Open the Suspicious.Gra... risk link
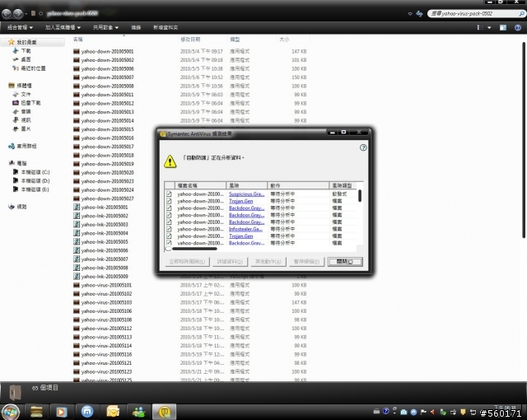Screen dimensions: 527x420 [x=246, y=194]
